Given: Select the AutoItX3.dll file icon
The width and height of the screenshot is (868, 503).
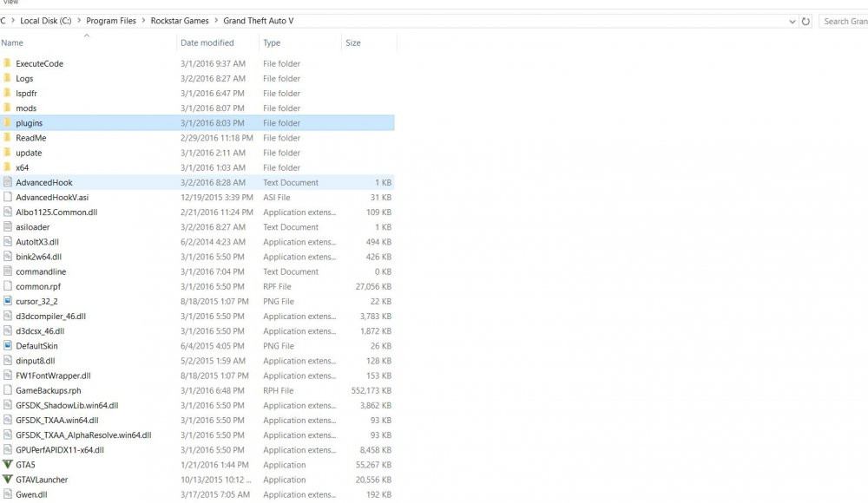Looking at the screenshot, I should click(7, 242).
